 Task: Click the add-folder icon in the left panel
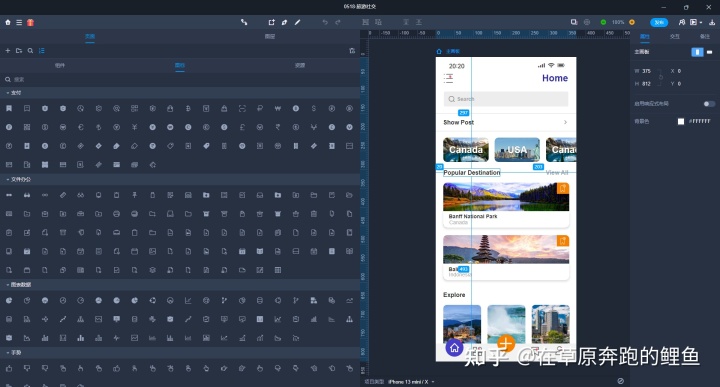[x=19, y=50]
